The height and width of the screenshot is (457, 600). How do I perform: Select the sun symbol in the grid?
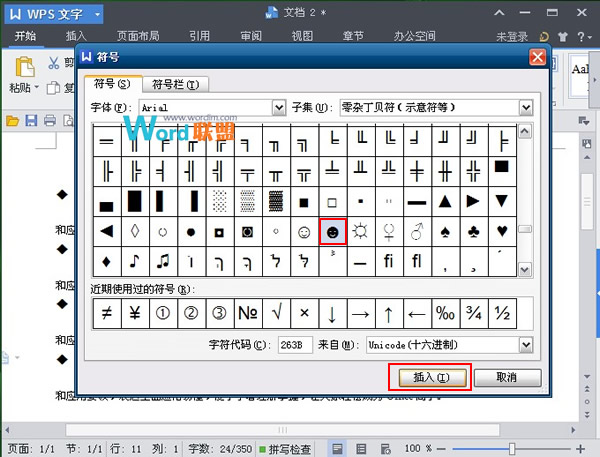click(360, 232)
